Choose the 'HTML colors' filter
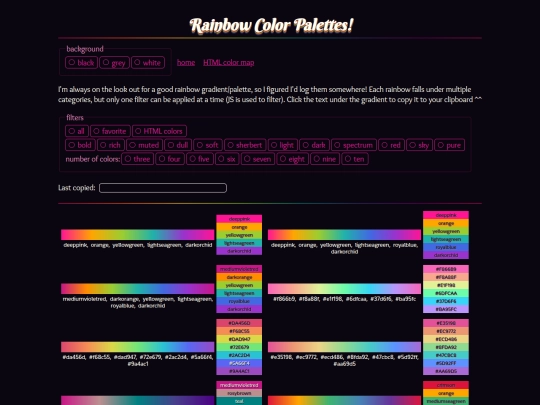The width and height of the screenshot is (540, 405). tap(159, 131)
